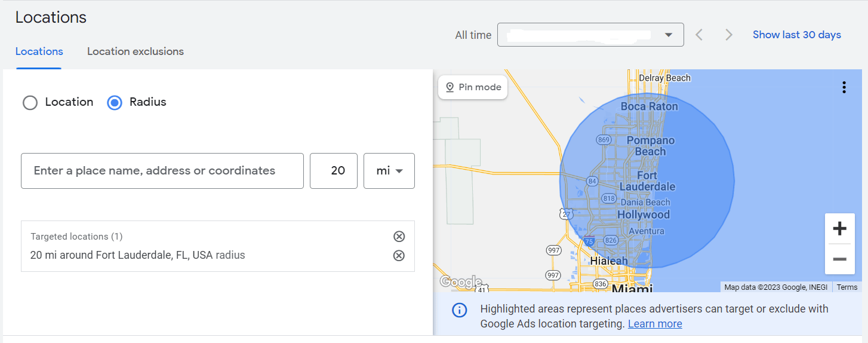
Task: Click the place name or address field
Action: 162,171
